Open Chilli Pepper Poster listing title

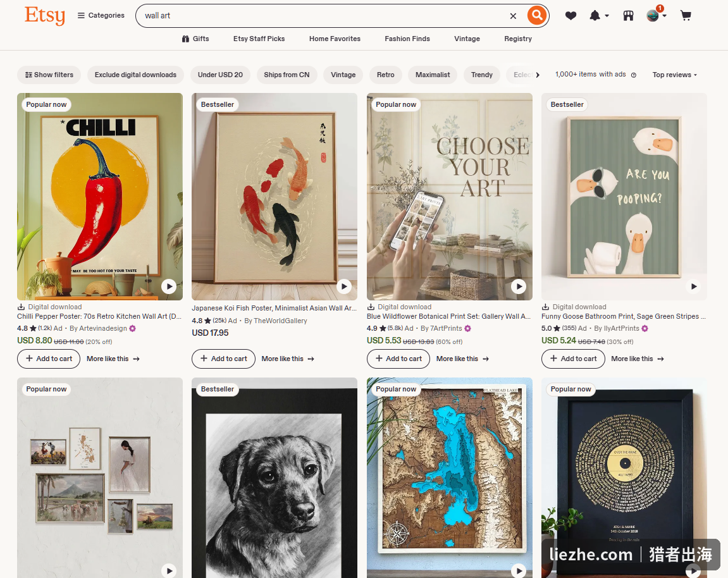[99, 316]
